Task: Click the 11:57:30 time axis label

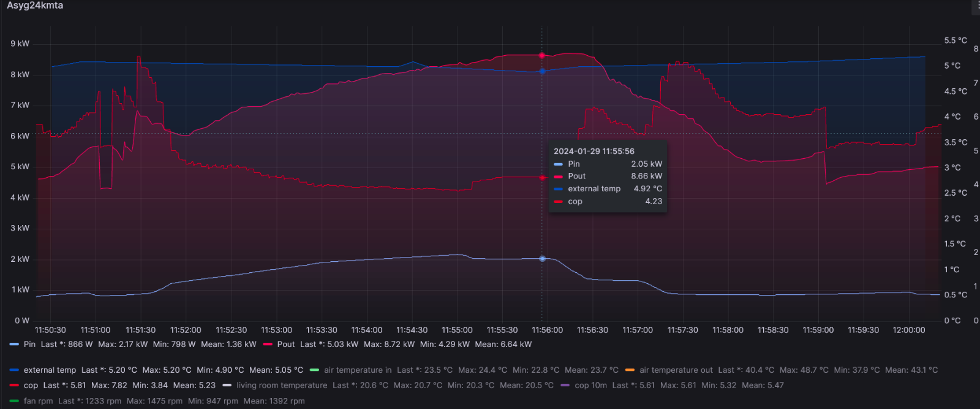Action: tap(682, 331)
